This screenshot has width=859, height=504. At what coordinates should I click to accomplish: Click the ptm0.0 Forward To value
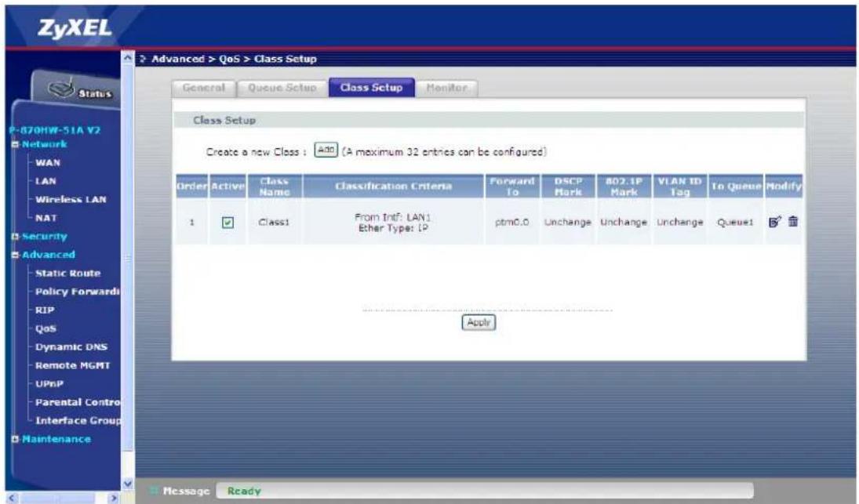point(511,222)
